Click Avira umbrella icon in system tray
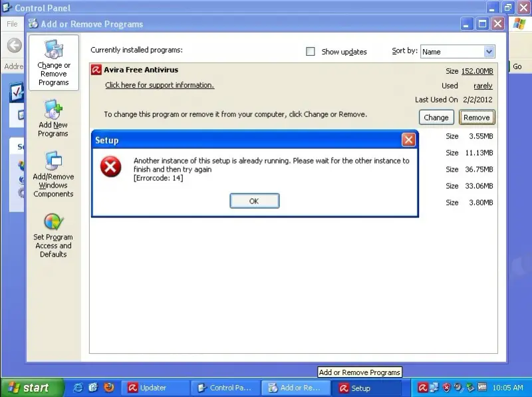This screenshot has width=532, height=397. [x=422, y=388]
